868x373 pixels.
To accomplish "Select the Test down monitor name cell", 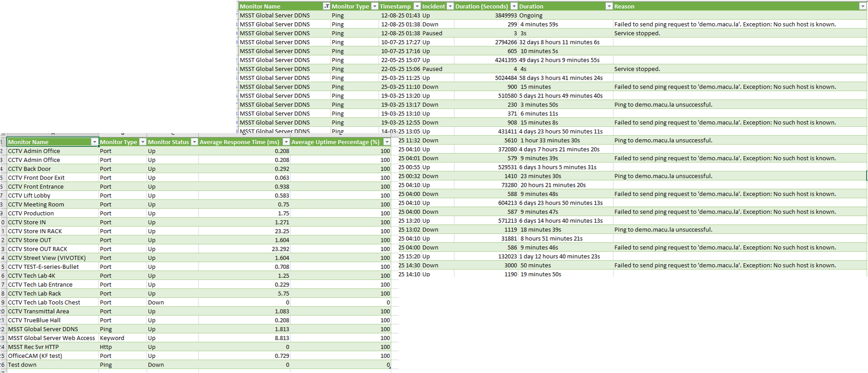I will [22, 364].
